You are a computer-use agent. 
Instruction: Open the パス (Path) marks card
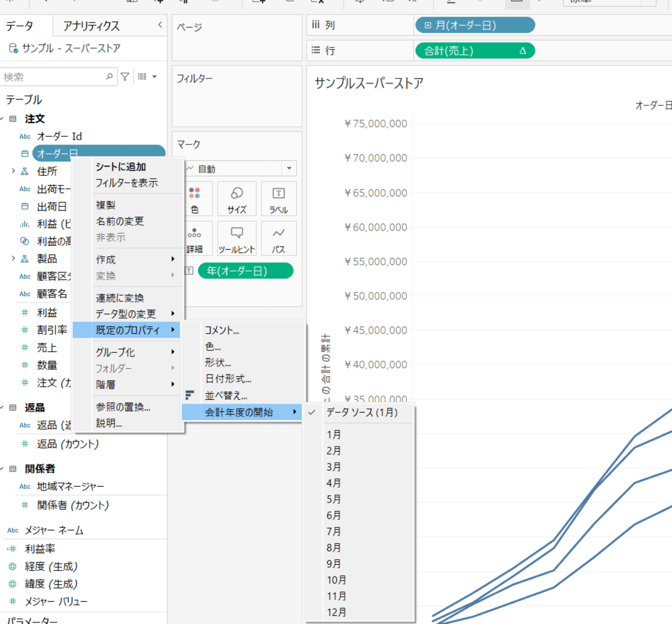pos(279,238)
